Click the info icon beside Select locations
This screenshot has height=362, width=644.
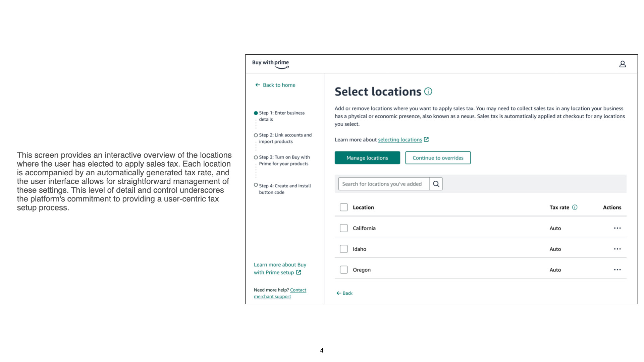[428, 92]
